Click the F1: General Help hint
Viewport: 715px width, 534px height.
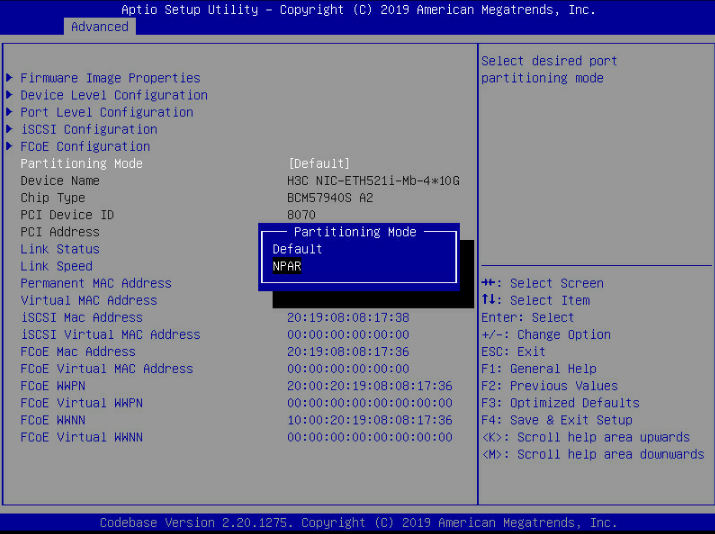(539, 368)
